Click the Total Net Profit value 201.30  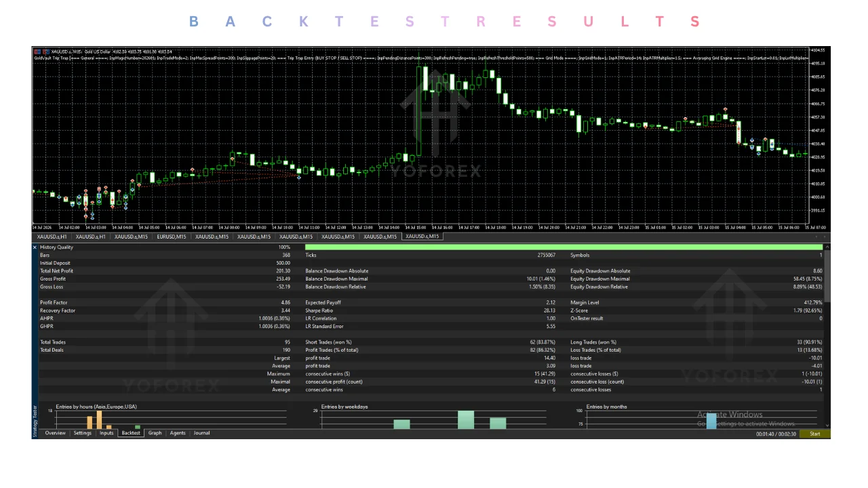[x=283, y=271]
